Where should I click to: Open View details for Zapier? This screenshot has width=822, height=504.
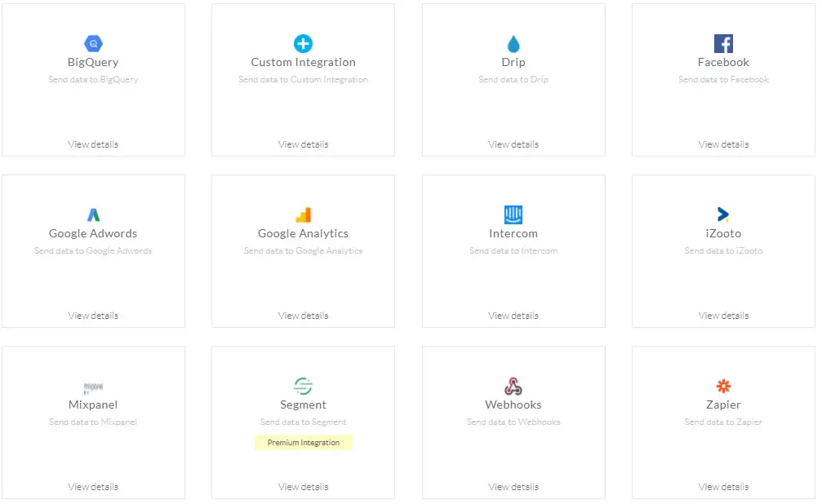click(x=723, y=487)
